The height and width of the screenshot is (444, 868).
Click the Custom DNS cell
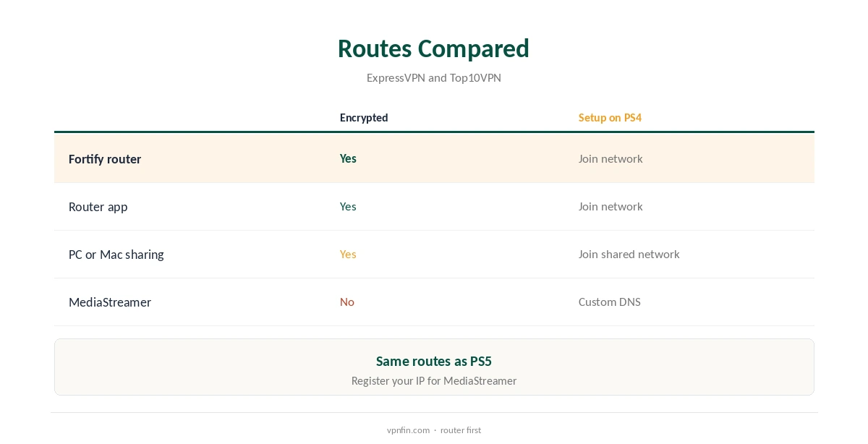tap(609, 302)
